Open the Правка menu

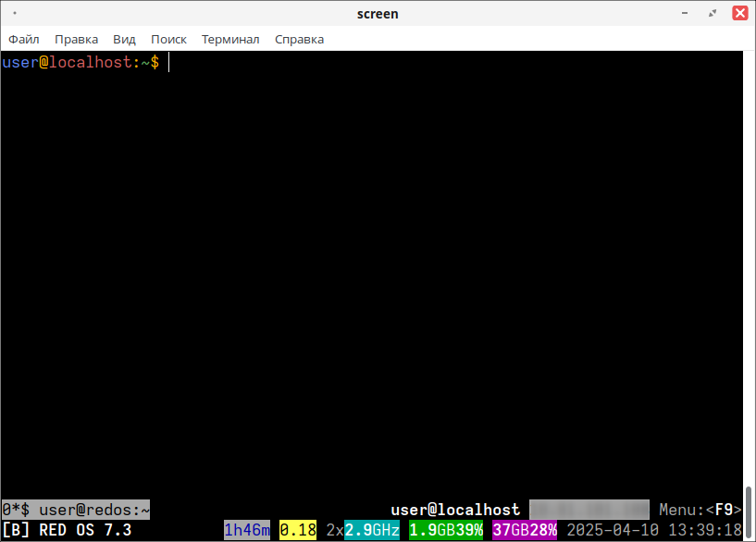click(76, 39)
